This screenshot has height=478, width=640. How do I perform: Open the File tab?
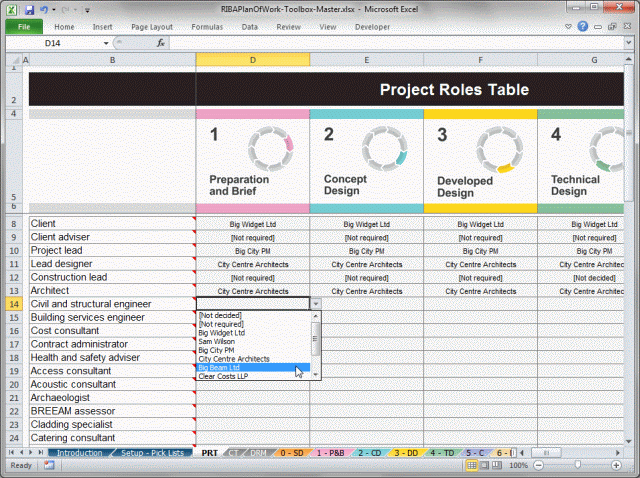pyautogui.click(x=24, y=27)
